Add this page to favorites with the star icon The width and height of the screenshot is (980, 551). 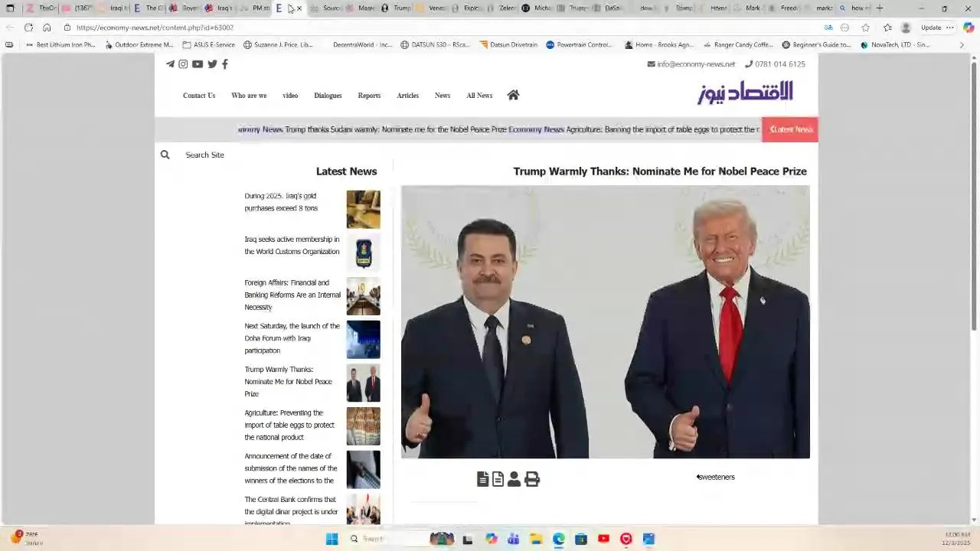pyautogui.click(x=865, y=28)
